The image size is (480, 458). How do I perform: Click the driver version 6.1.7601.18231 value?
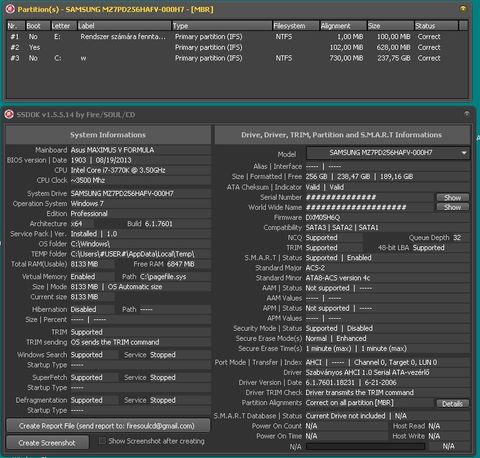coord(330,382)
